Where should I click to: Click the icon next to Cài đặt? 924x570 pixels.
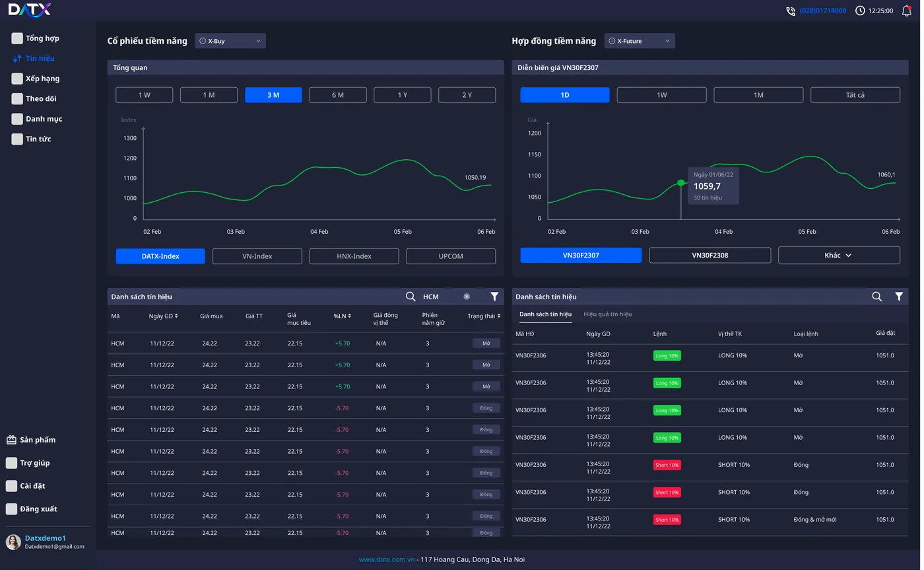(x=11, y=486)
